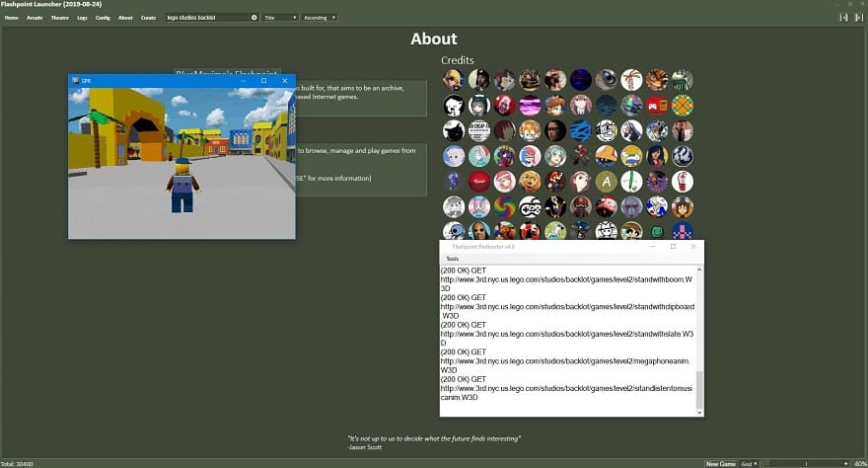Screen dimensions: 868x468
Task: Click the letter A credits avatar
Action: pos(607,182)
